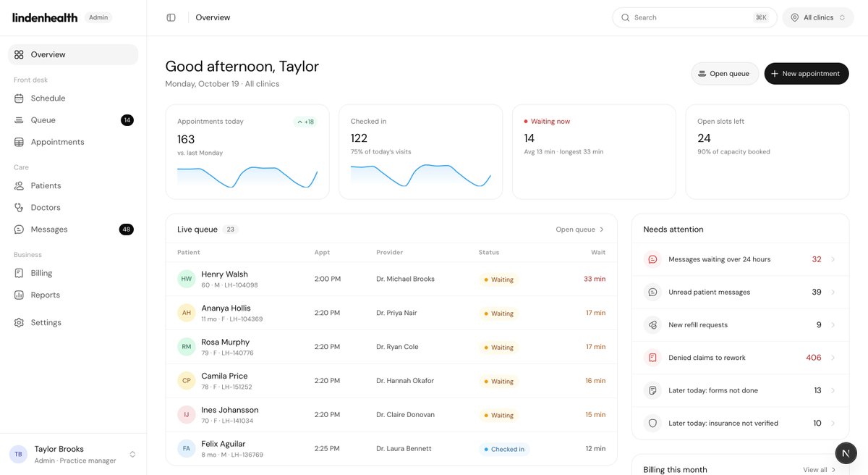Click the Admin badge next to logo

(98, 17)
